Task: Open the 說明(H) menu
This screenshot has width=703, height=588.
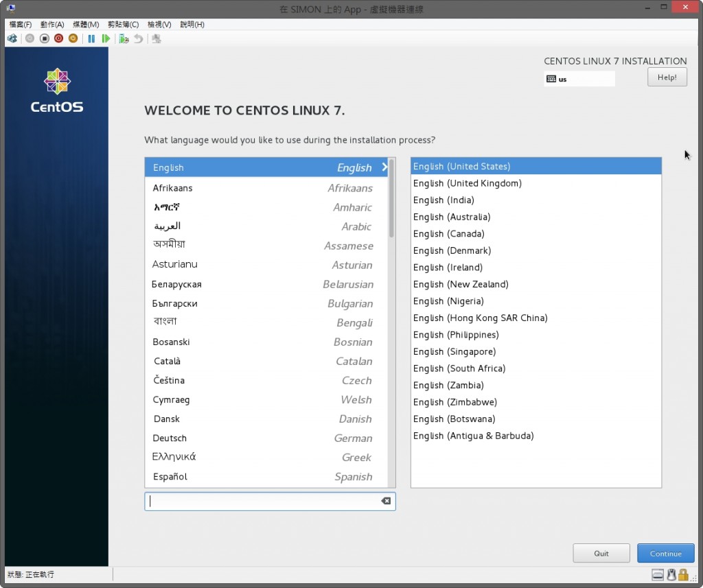Action: (192, 24)
